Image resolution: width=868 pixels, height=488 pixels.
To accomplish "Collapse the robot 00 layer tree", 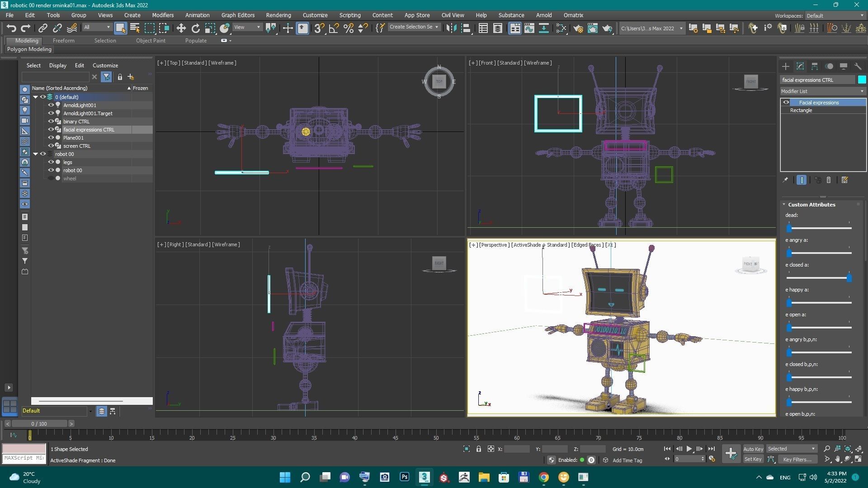I will [35, 154].
